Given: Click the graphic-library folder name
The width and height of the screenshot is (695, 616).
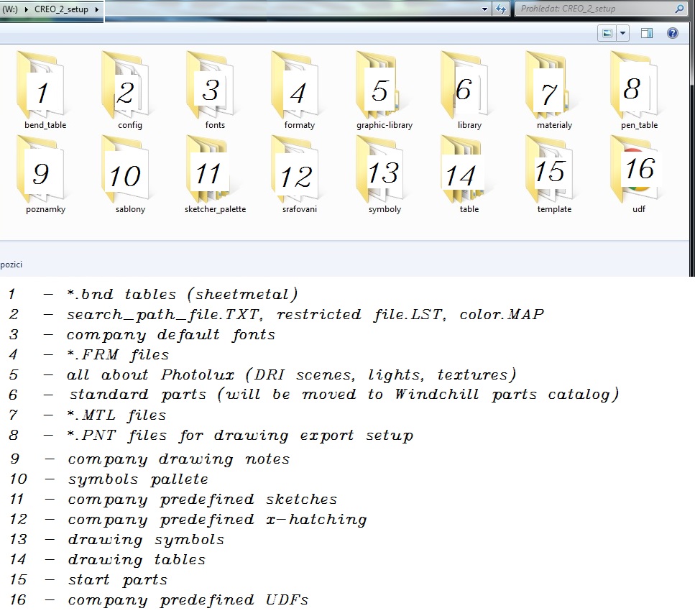Looking at the screenshot, I should (385, 125).
